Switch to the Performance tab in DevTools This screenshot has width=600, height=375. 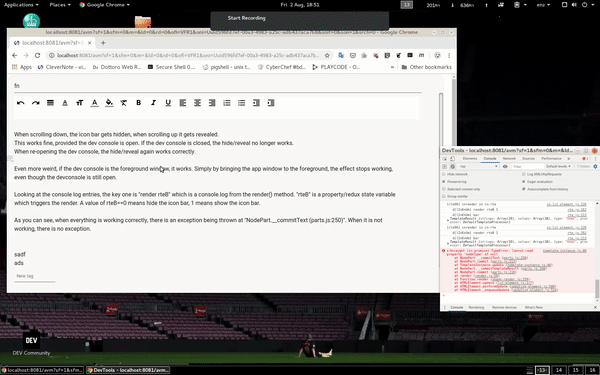[x=551, y=158]
